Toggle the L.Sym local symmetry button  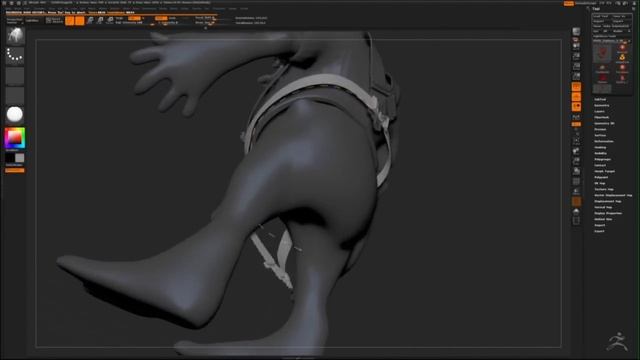coord(576,118)
